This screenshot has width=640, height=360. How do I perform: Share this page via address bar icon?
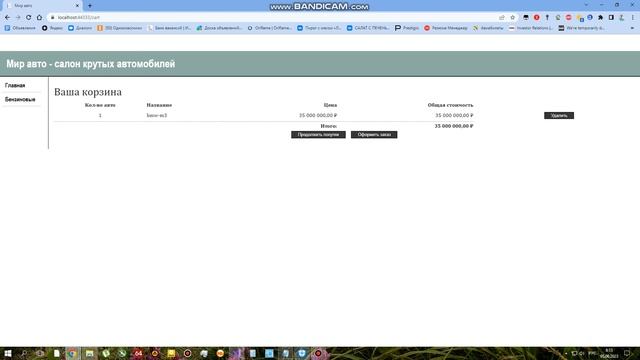tap(502, 18)
